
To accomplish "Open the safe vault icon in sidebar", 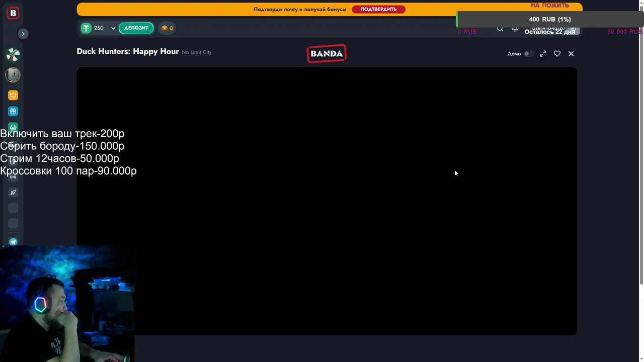I will coord(13,75).
